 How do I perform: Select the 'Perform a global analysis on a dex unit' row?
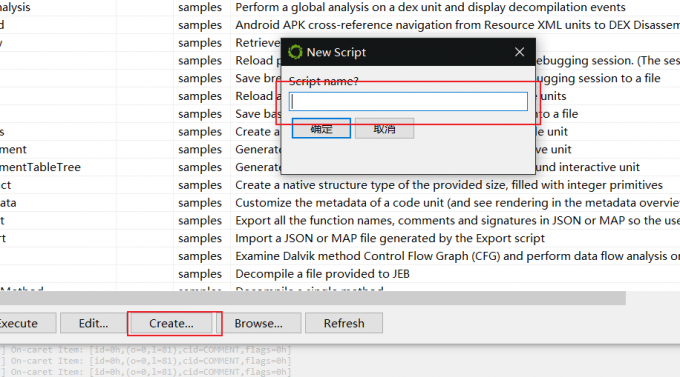tap(340, 7)
